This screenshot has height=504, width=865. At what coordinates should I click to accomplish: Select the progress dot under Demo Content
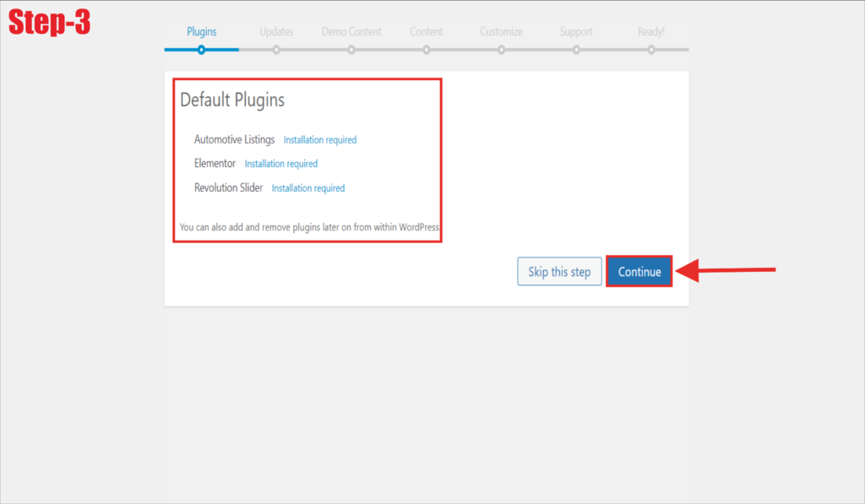click(x=351, y=50)
